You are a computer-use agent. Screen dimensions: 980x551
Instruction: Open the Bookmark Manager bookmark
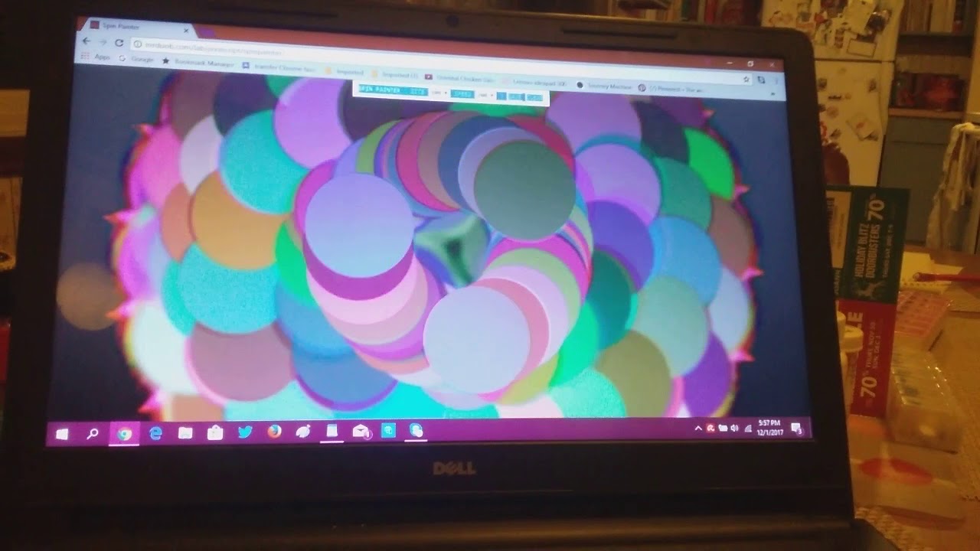198,63
